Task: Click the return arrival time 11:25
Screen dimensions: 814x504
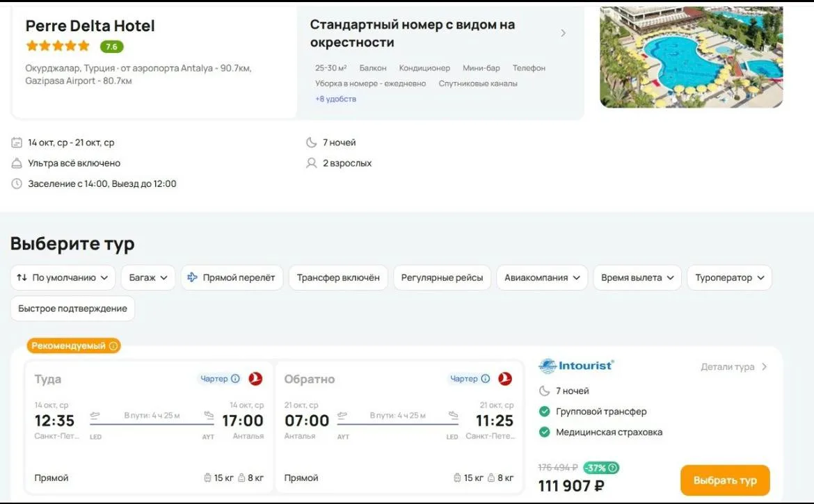Action: 495,421
